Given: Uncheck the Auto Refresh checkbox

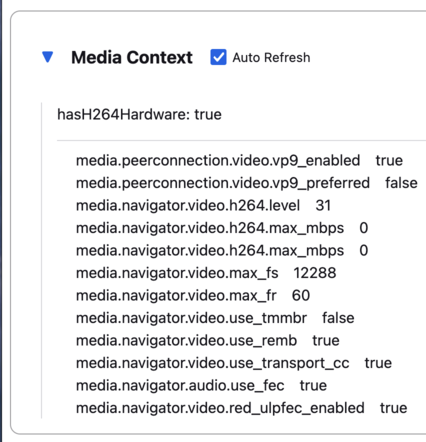Looking at the screenshot, I should 218,57.
